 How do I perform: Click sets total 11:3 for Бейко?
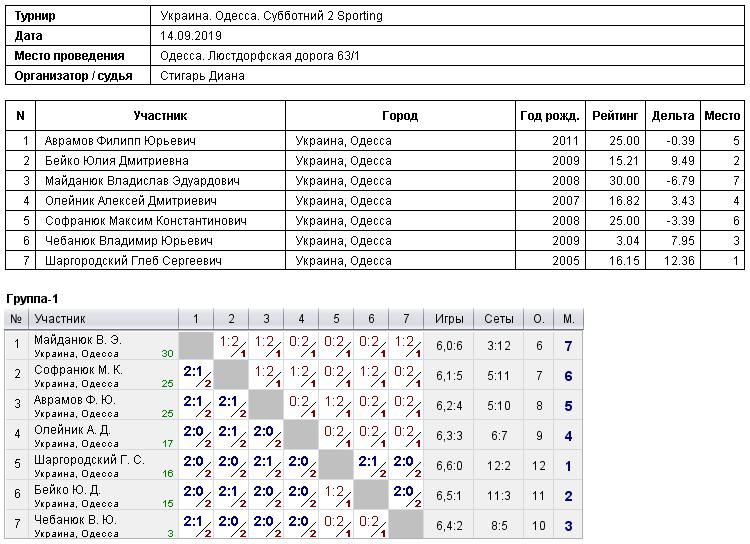[x=498, y=496]
